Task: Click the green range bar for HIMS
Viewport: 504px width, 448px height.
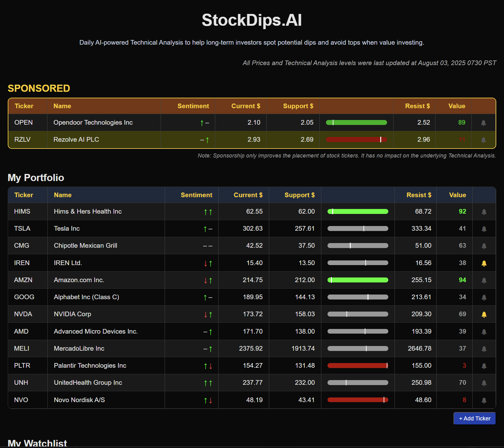Action: (x=358, y=211)
